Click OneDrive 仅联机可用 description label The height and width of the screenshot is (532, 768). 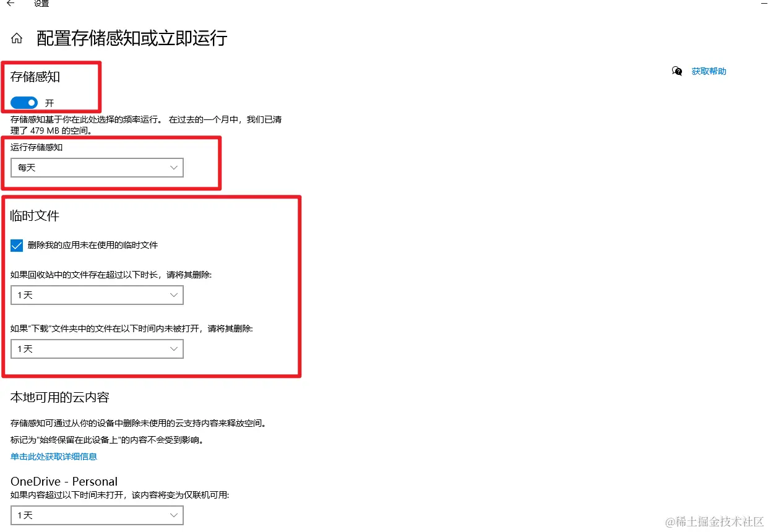tap(120, 495)
